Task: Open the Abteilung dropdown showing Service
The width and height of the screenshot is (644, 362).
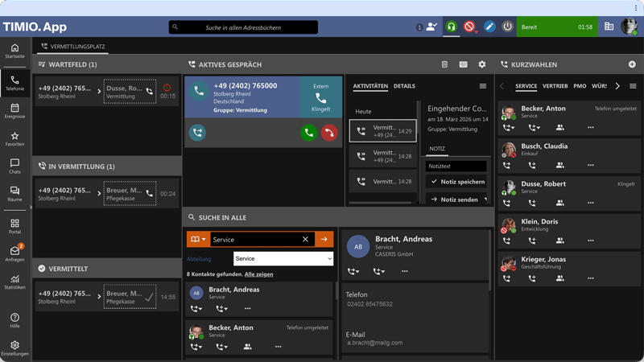Action: [283, 258]
